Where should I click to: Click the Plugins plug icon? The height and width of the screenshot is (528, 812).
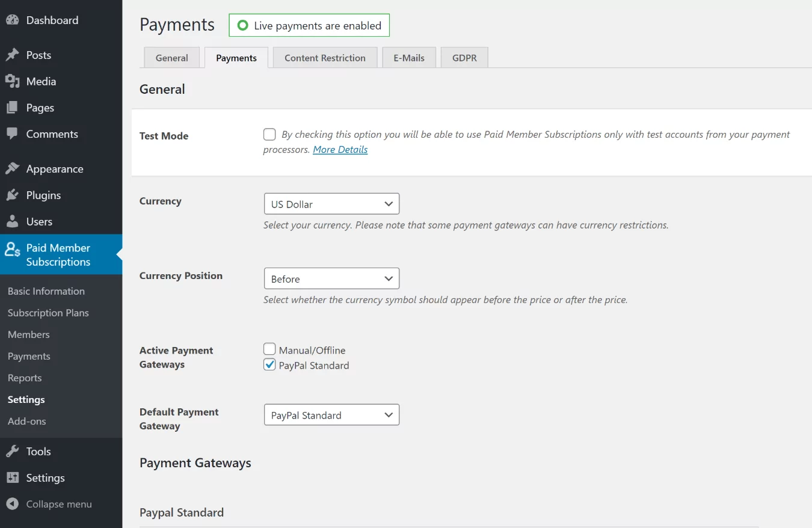(12, 195)
